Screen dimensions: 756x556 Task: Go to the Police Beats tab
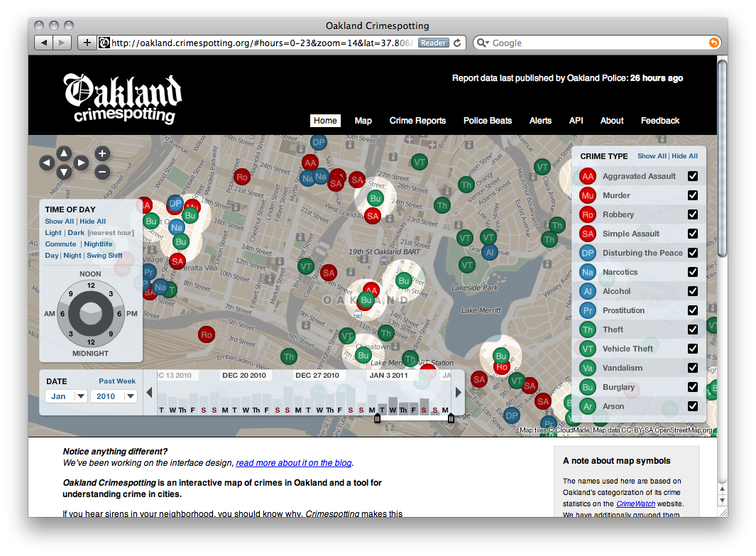pyautogui.click(x=487, y=121)
